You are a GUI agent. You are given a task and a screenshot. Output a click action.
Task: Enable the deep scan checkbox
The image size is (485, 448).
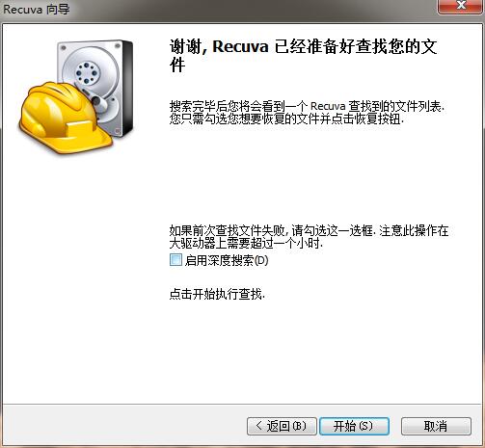pyautogui.click(x=175, y=260)
